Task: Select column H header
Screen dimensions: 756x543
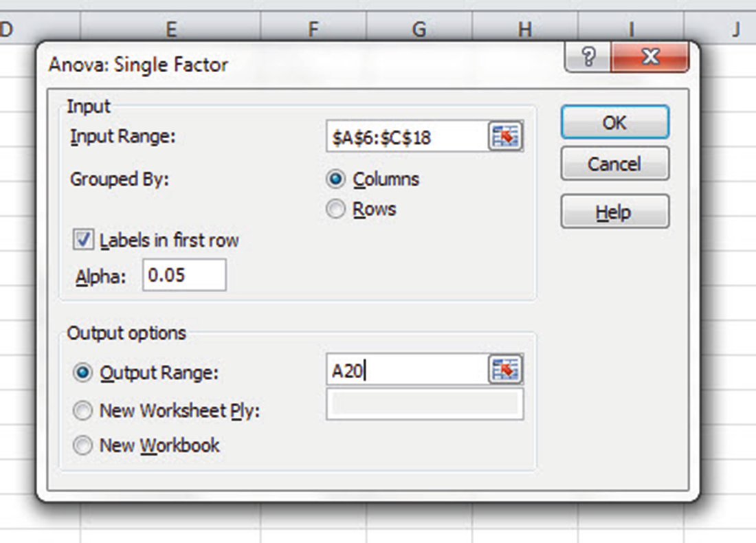Action: (x=524, y=29)
